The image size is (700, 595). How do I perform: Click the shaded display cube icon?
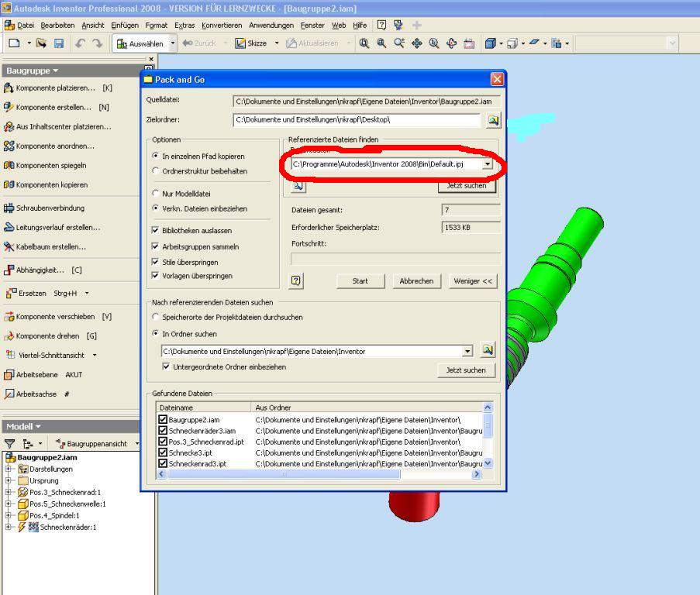[491, 43]
